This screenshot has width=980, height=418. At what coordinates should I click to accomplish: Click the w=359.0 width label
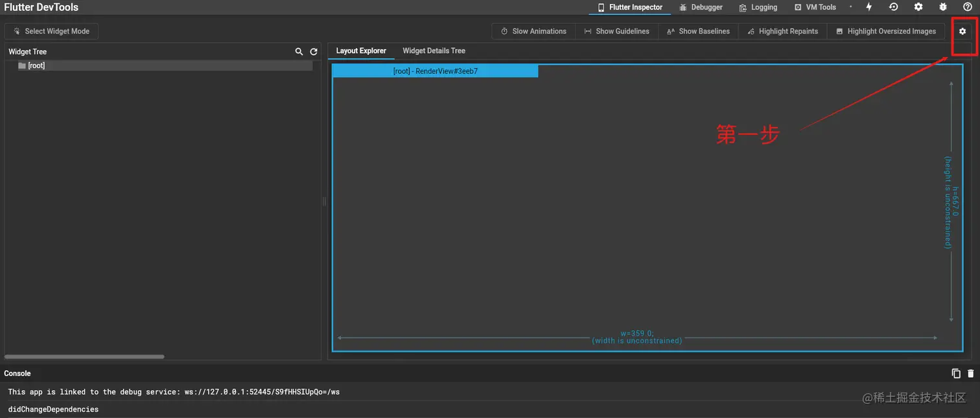(636, 333)
